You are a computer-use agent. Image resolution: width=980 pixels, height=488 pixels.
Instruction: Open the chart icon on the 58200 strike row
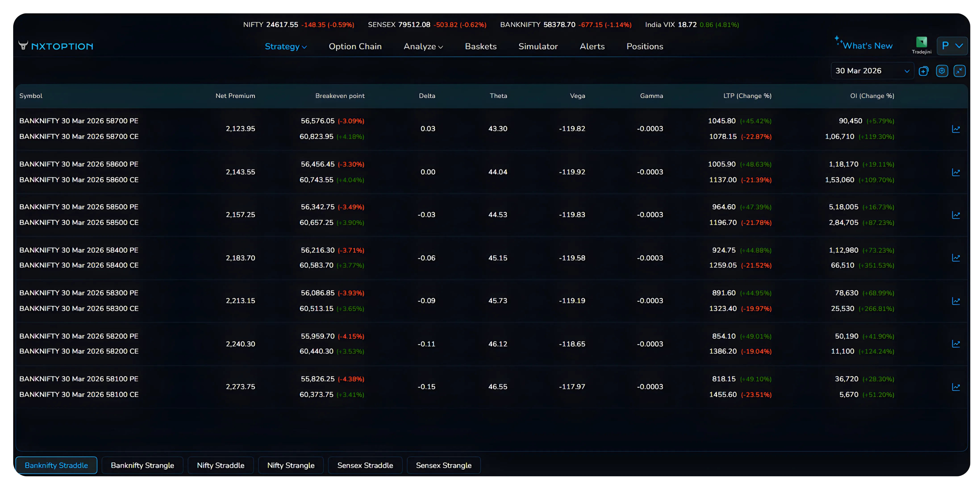pyautogui.click(x=956, y=343)
